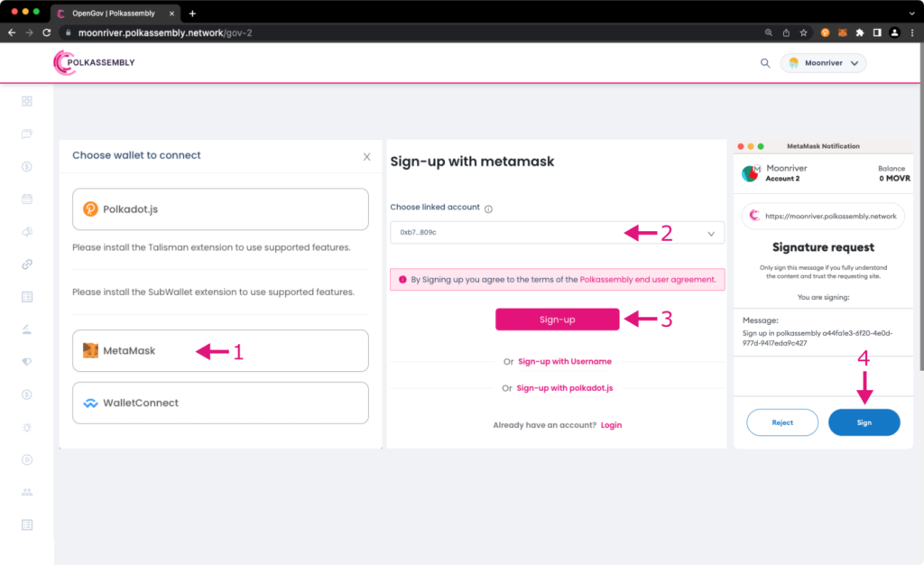
Task: Close the Choose wallet to connect dialog
Action: [366, 157]
